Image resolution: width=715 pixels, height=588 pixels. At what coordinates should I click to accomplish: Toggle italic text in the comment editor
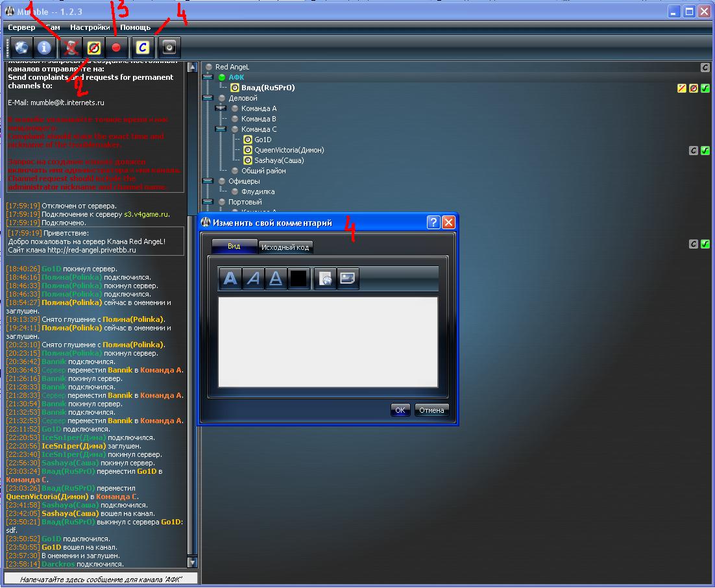pyautogui.click(x=253, y=278)
